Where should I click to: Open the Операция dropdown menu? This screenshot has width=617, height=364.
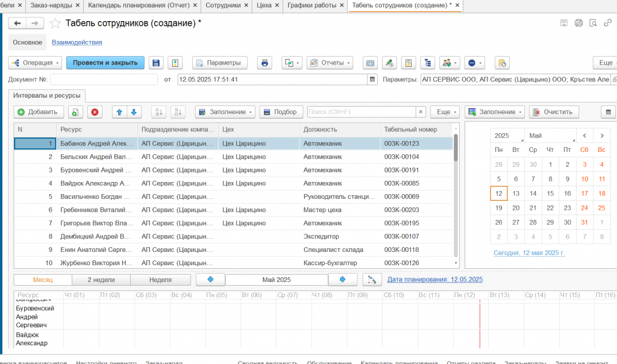(x=36, y=63)
